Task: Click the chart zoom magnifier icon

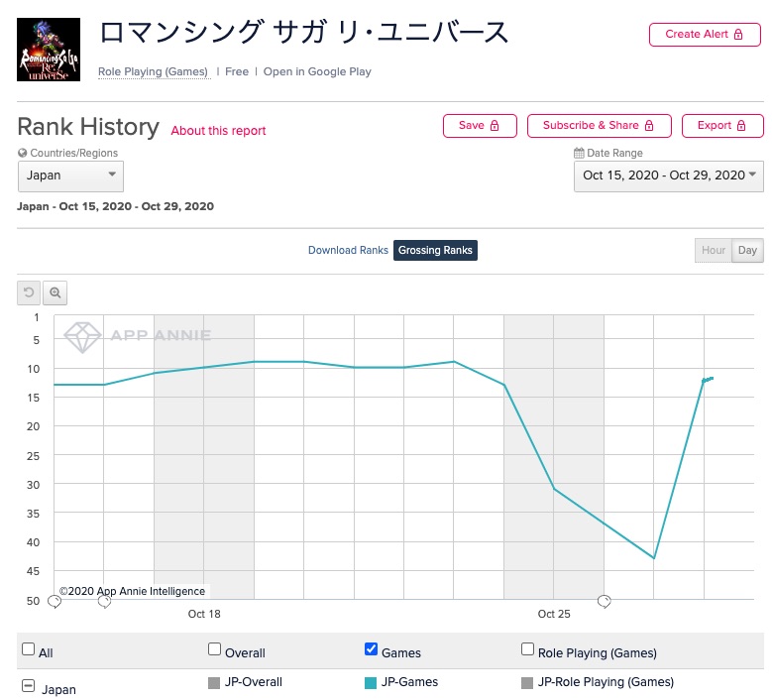Action: [x=55, y=292]
